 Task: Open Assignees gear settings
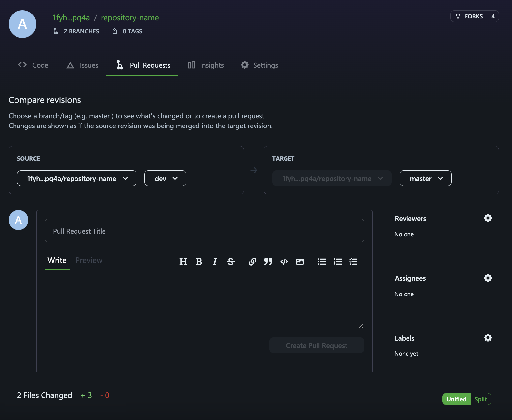pos(488,278)
